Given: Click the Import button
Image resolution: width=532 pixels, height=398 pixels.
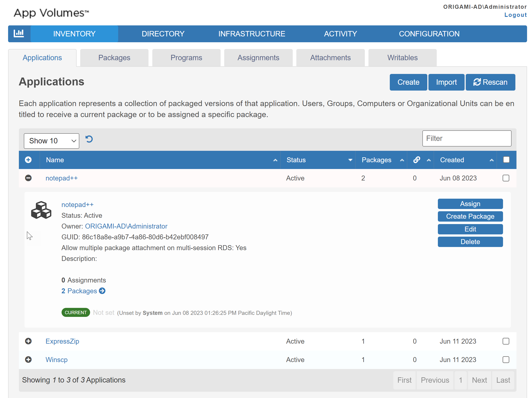Looking at the screenshot, I should click(x=446, y=82).
